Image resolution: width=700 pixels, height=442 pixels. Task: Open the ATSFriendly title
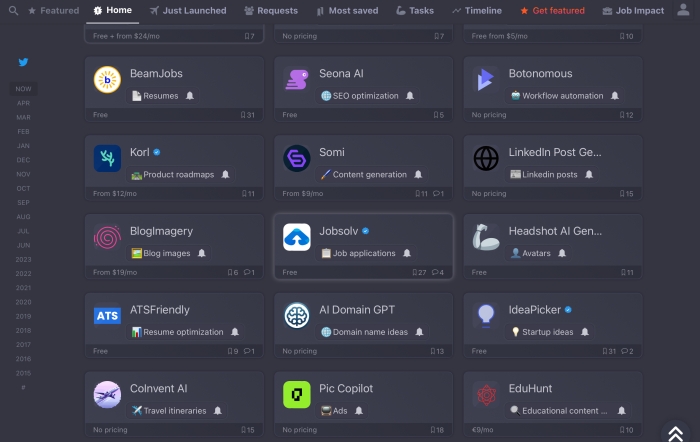point(160,310)
